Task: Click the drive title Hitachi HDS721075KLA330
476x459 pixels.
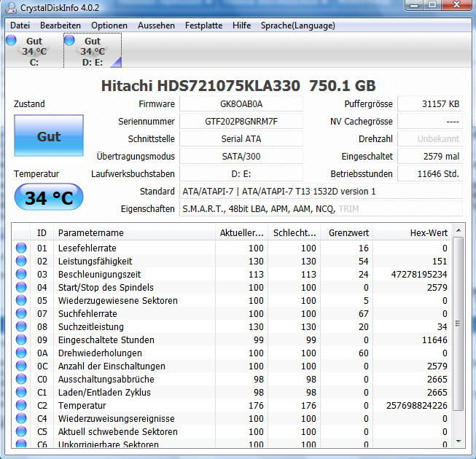Action: (x=200, y=85)
